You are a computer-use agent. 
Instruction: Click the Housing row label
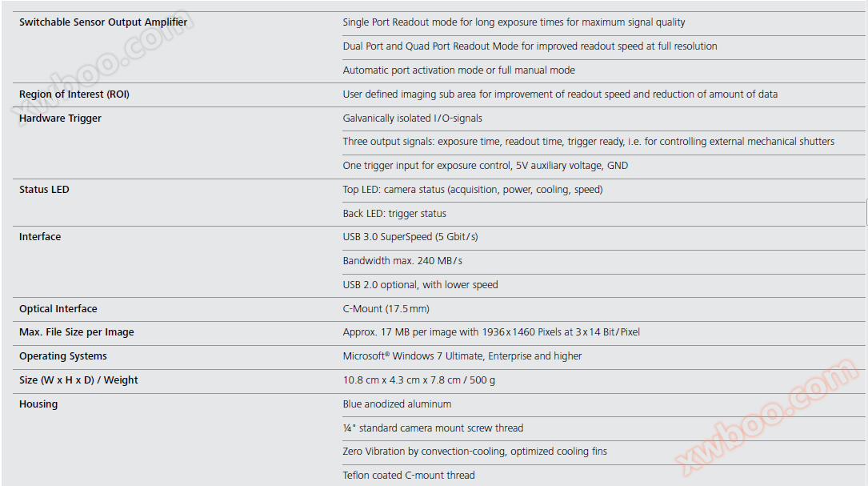click(38, 404)
